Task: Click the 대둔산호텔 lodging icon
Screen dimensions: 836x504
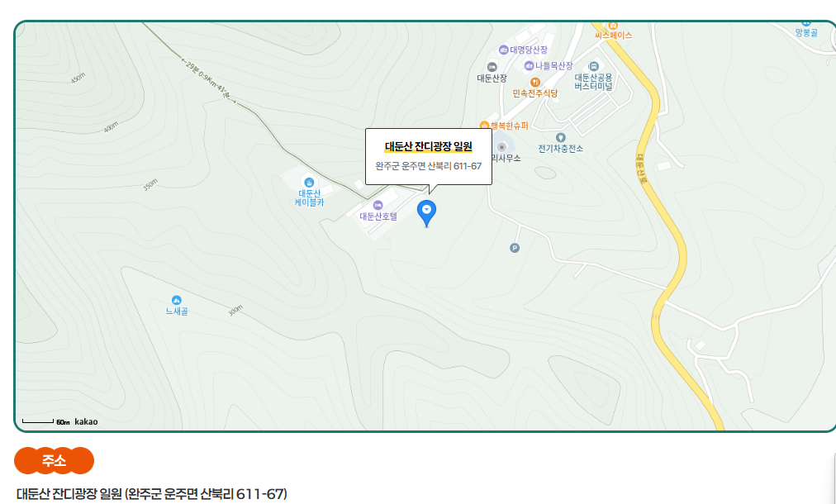Action: (378, 206)
